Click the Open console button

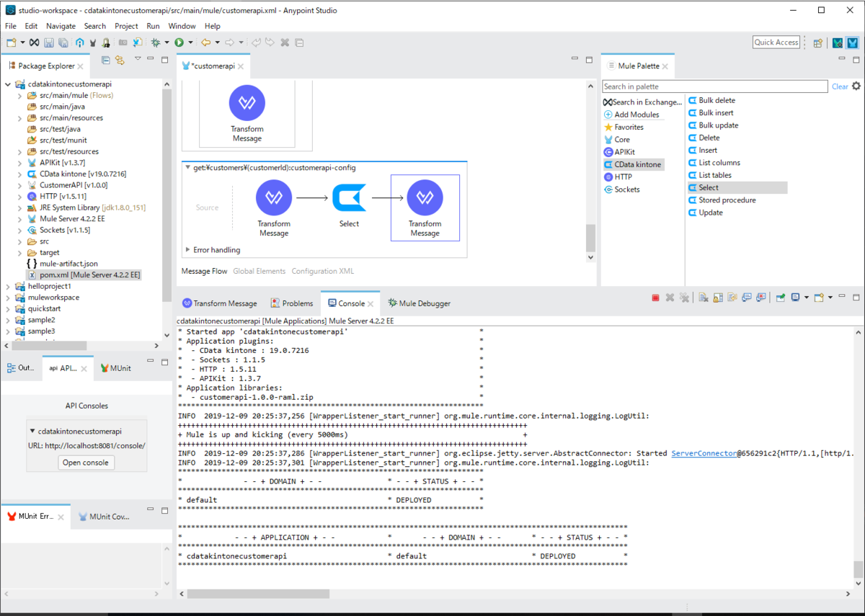86,462
